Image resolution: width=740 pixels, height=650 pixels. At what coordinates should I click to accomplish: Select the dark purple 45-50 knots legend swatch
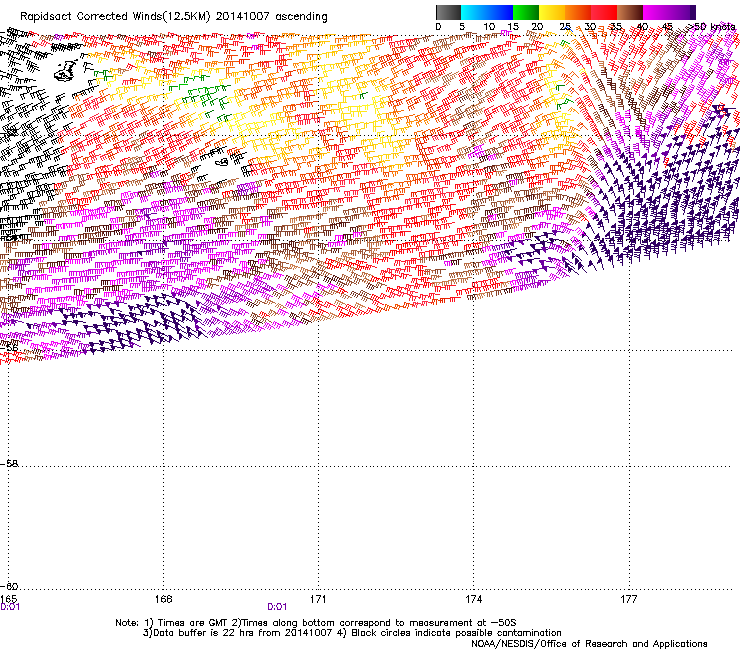pyautogui.click(x=682, y=12)
